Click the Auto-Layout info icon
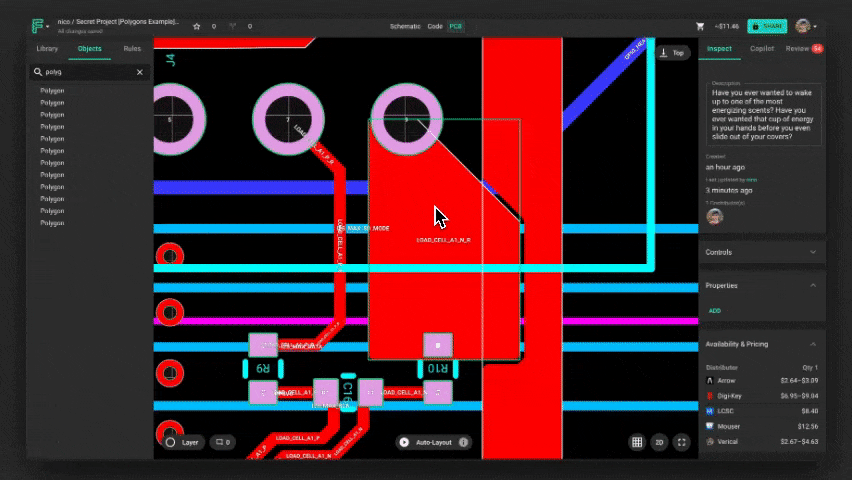This screenshot has width=852, height=480. point(464,442)
